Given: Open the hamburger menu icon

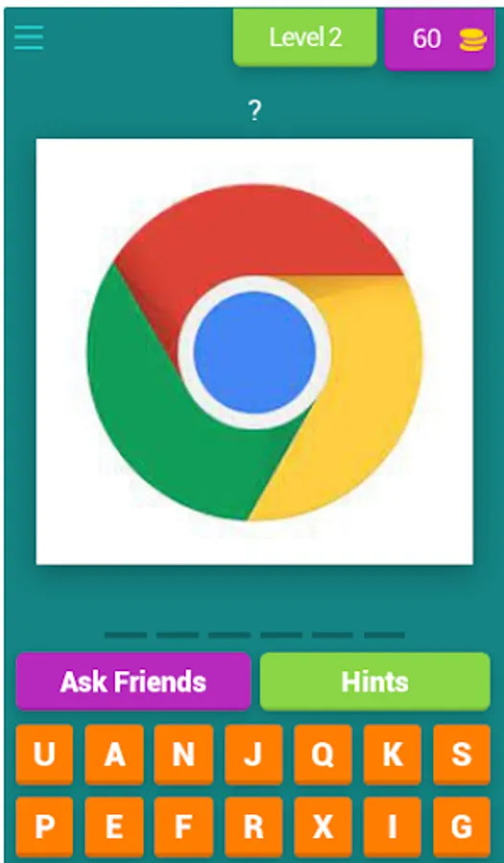Looking at the screenshot, I should point(29,37).
